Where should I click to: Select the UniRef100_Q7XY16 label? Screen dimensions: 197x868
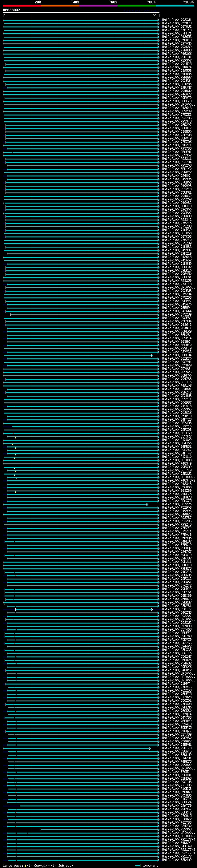[x=177, y=426]
